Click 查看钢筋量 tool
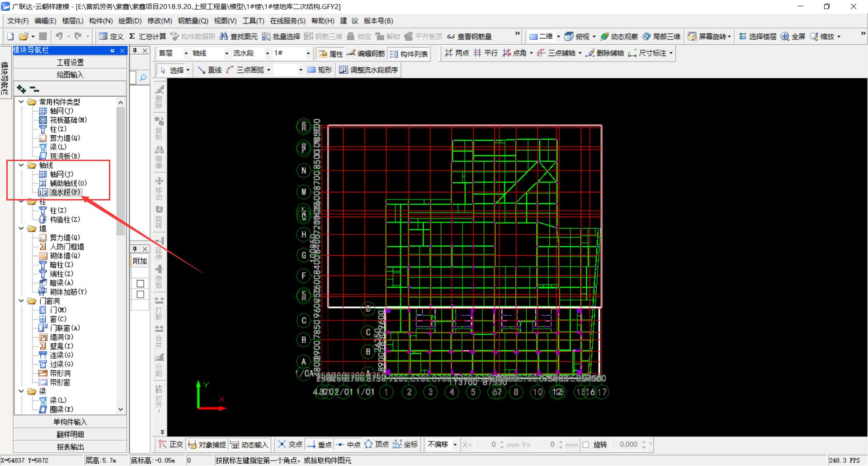 (x=469, y=36)
